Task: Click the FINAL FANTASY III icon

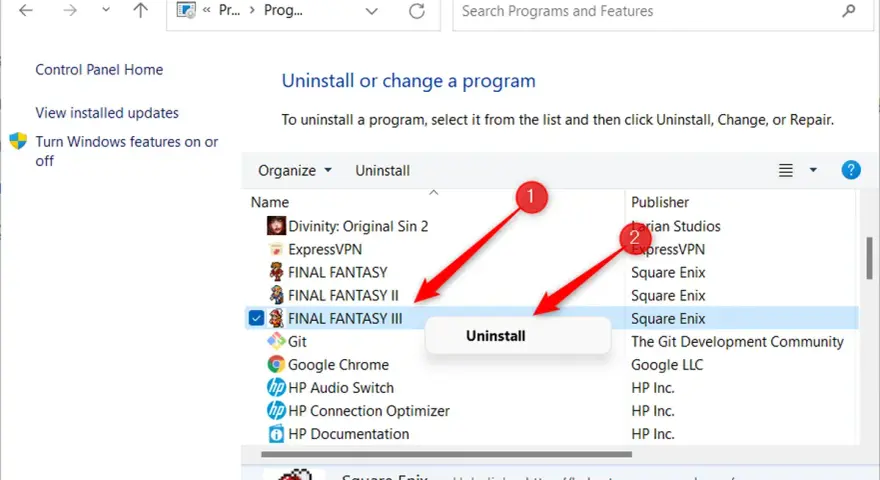Action: point(276,318)
